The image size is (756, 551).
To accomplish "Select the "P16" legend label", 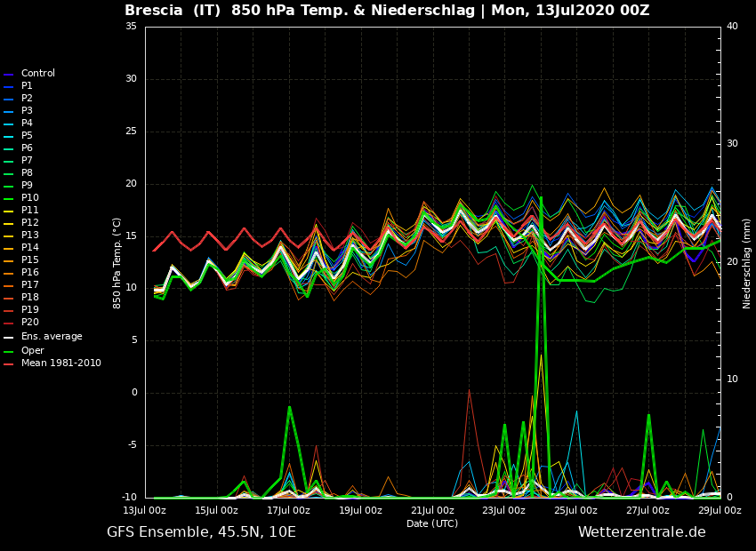I will click(30, 273).
